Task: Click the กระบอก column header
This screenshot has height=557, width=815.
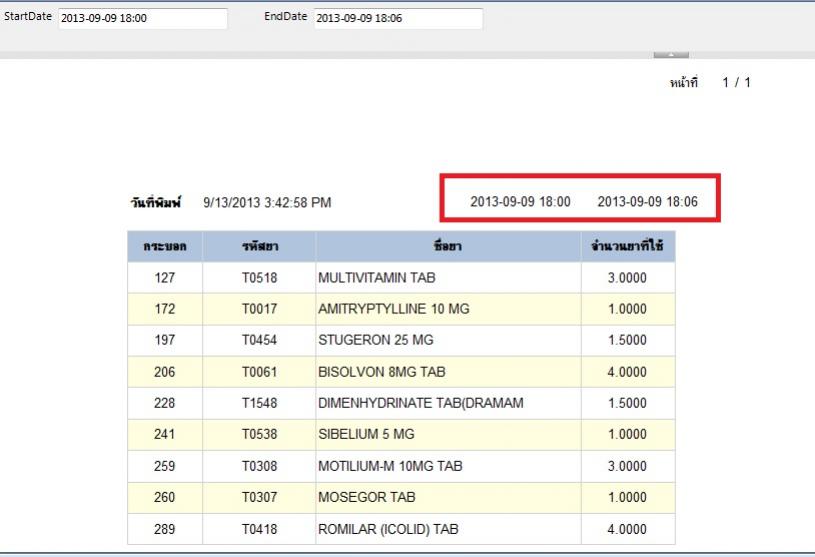Action: (165, 246)
